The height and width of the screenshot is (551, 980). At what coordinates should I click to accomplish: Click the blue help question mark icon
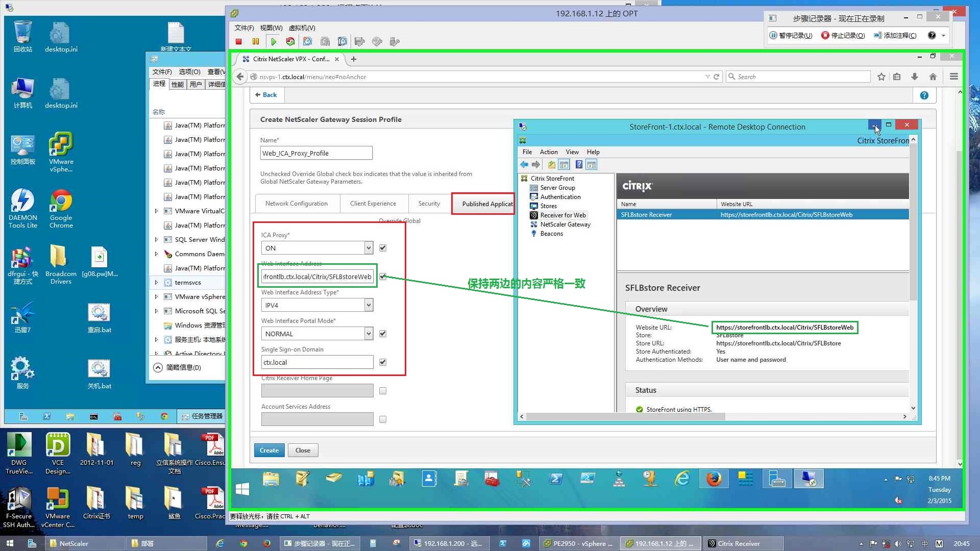tap(924, 95)
